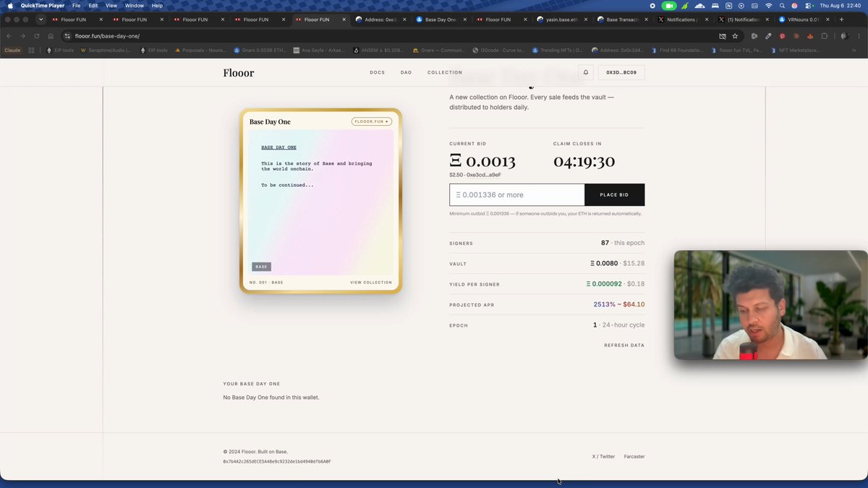Click the Base Day One NFT card image
The height and width of the screenshot is (488, 868).
(x=320, y=201)
